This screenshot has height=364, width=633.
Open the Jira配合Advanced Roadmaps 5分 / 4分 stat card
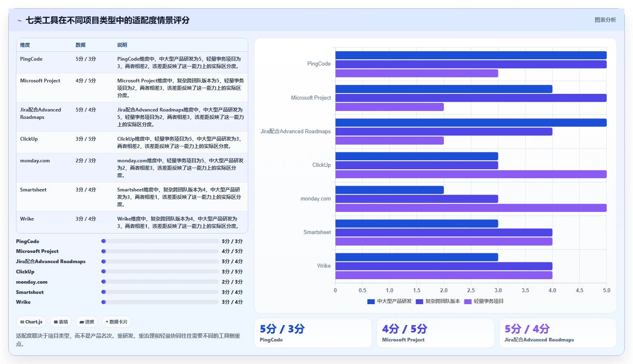tap(558, 333)
